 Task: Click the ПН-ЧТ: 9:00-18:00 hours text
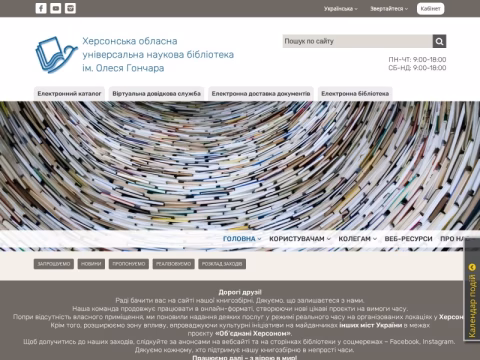click(x=417, y=60)
